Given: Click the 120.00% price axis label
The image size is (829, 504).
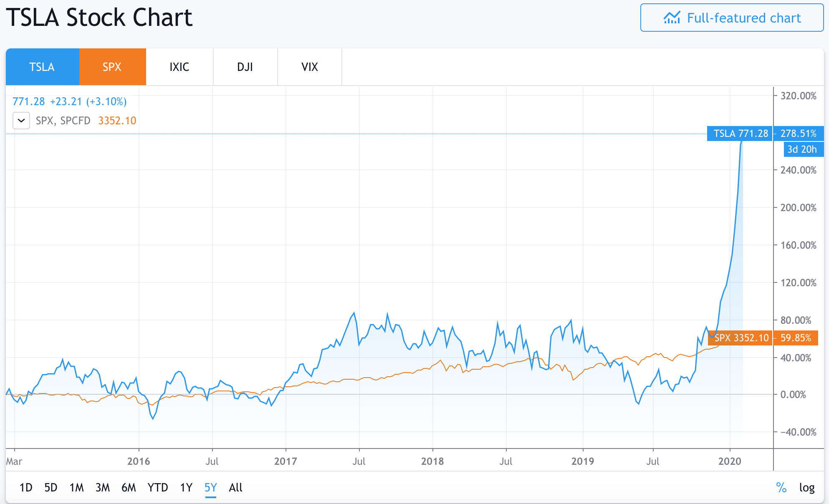Looking at the screenshot, I should coord(799,282).
